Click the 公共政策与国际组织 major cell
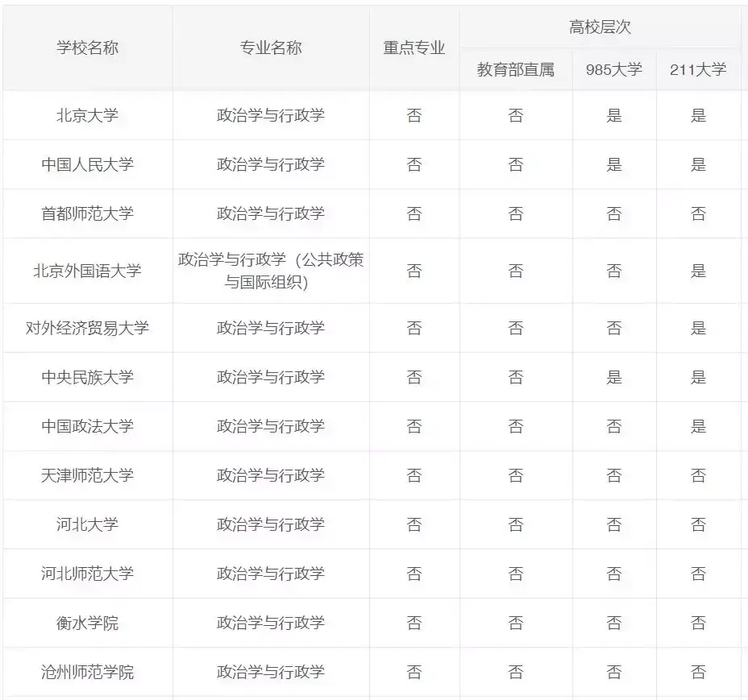748x700 pixels. [x=271, y=271]
